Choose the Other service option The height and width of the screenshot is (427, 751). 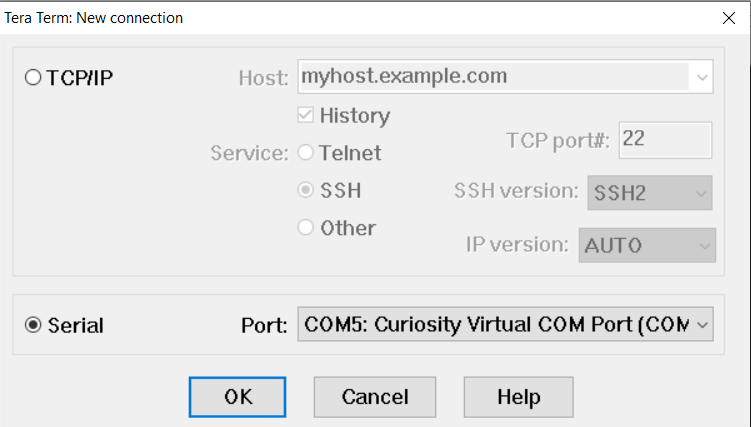point(307,228)
